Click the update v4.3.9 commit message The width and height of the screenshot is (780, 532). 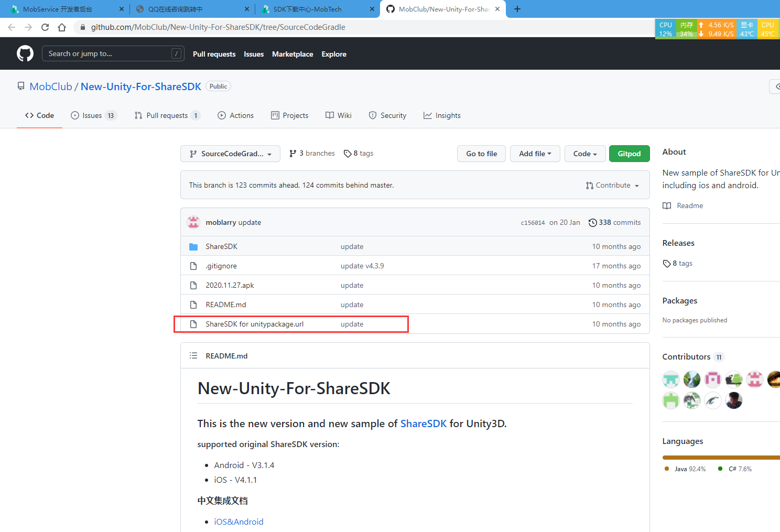pyautogui.click(x=362, y=266)
